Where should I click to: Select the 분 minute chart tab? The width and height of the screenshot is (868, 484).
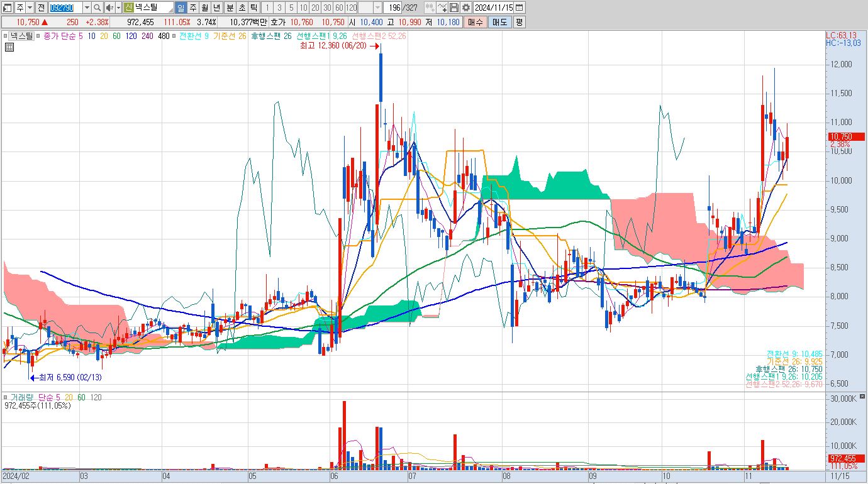pyautogui.click(x=230, y=8)
